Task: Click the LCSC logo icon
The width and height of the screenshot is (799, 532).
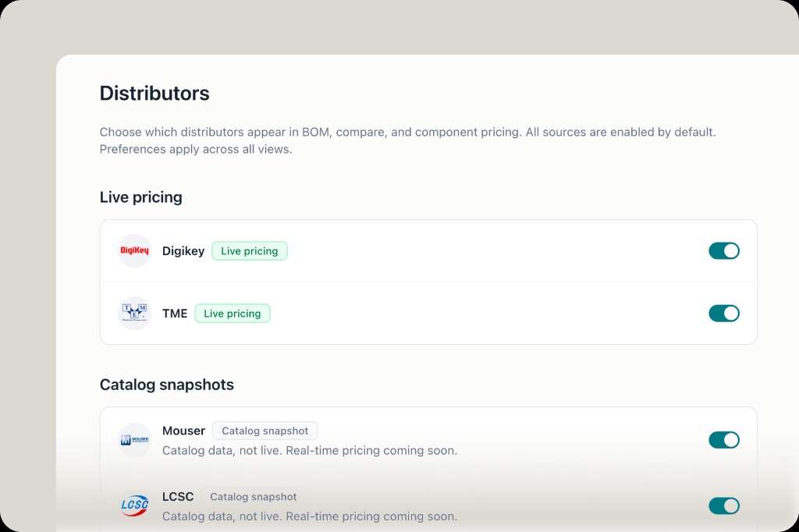Action: tap(134, 505)
